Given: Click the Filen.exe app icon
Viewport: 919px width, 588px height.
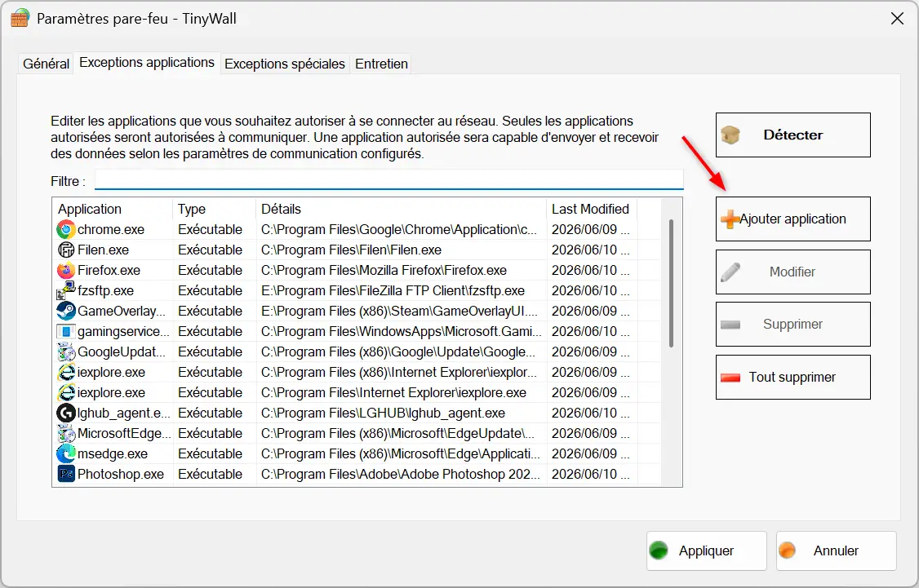Looking at the screenshot, I should 65,250.
